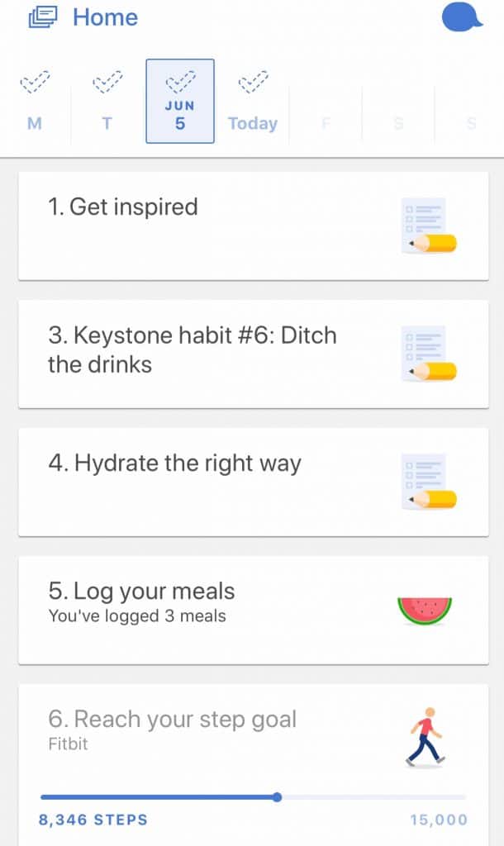Click the step goal progress slider handle
The image size is (504, 846).
coord(277,797)
